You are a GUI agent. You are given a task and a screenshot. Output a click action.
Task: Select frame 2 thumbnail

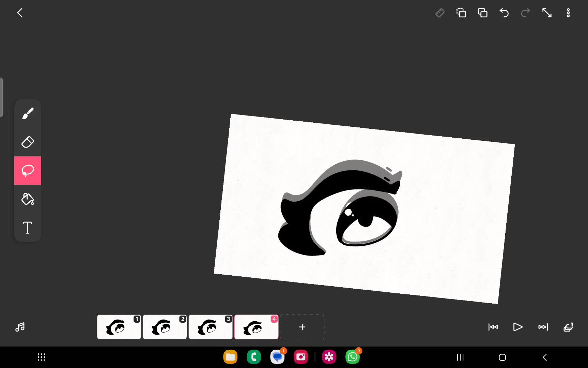pyautogui.click(x=165, y=327)
